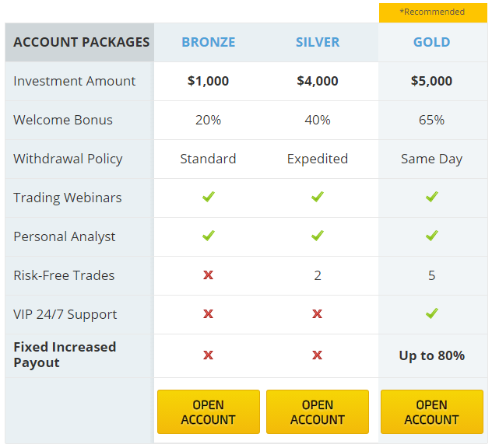Select the GOLD column header

click(432, 42)
